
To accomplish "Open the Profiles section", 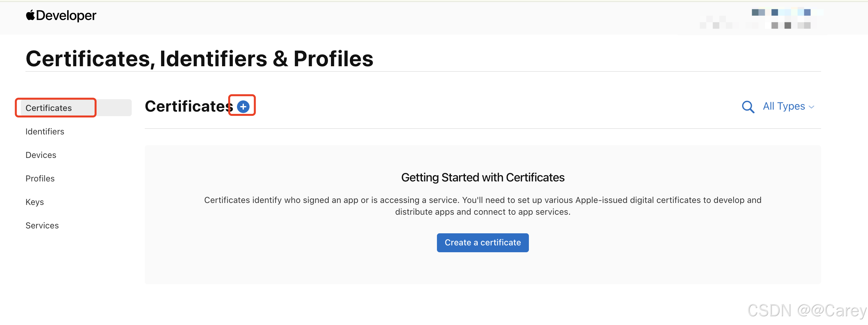I will coord(40,179).
